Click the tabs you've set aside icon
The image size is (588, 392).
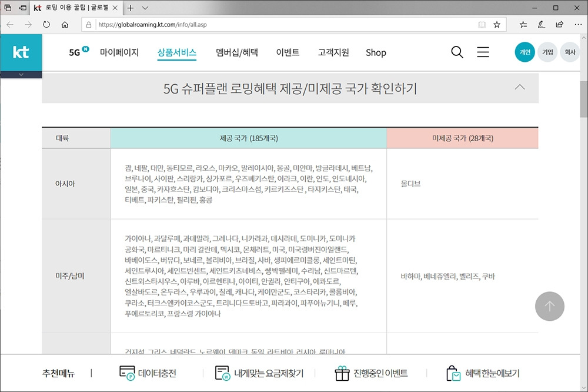(x=8, y=8)
